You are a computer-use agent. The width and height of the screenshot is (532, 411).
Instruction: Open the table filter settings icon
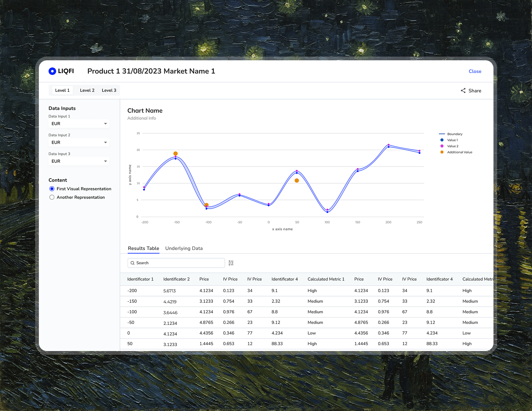[231, 263]
